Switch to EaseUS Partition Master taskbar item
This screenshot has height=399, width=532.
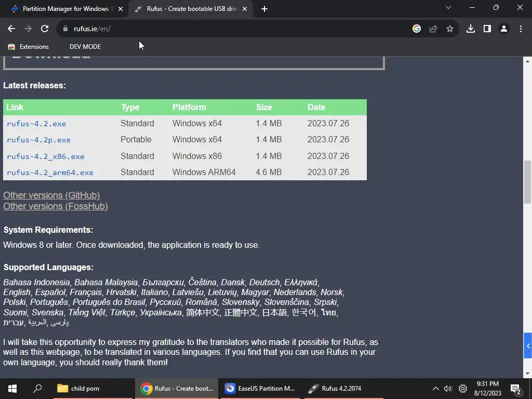[x=260, y=389]
